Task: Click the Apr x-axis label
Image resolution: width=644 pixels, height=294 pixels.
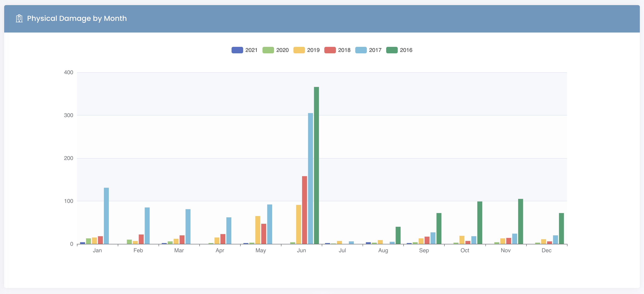Action: (x=220, y=250)
